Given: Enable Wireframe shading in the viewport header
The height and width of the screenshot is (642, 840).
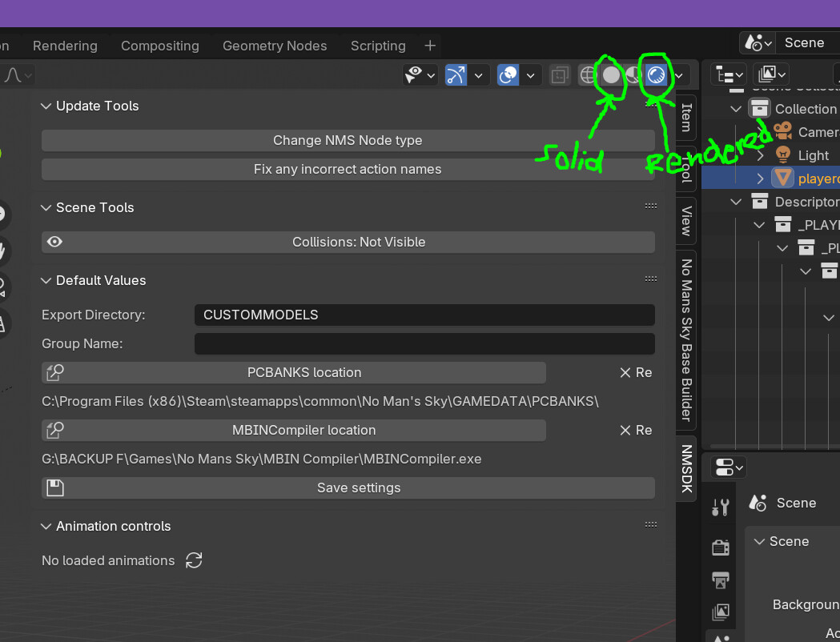Looking at the screenshot, I should [589, 74].
